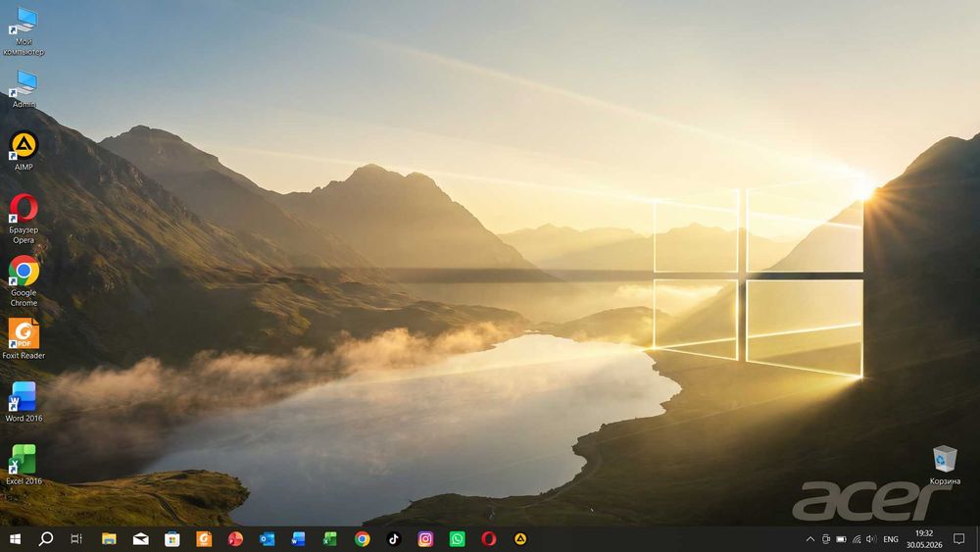Open Outlook from the taskbar
This screenshot has height=552, width=980.
point(267,539)
